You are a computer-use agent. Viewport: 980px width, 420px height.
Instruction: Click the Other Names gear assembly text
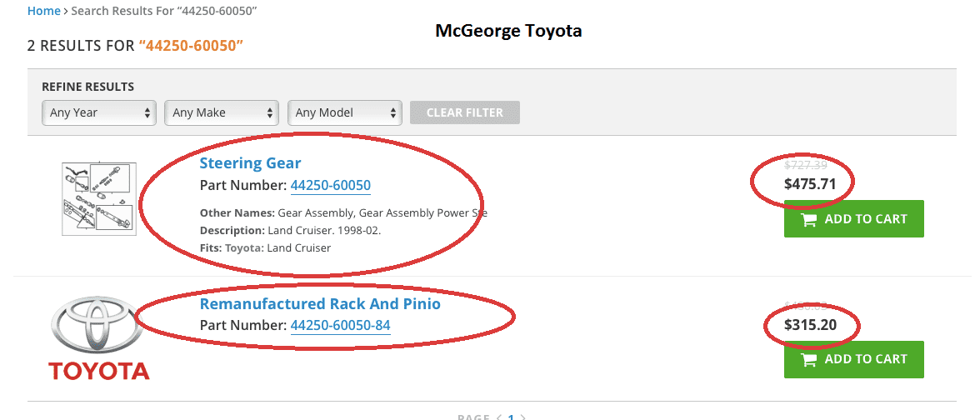click(x=343, y=212)
